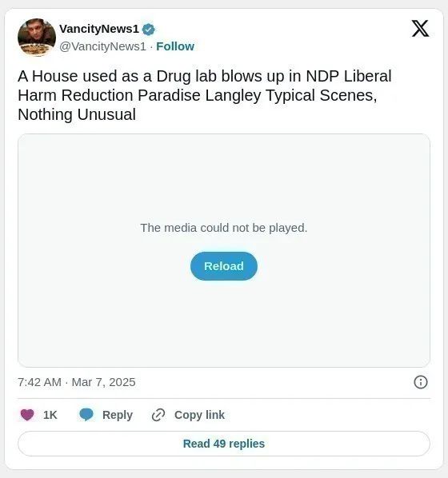Click the divider line above the like row
448x478 pixels.
224,398
